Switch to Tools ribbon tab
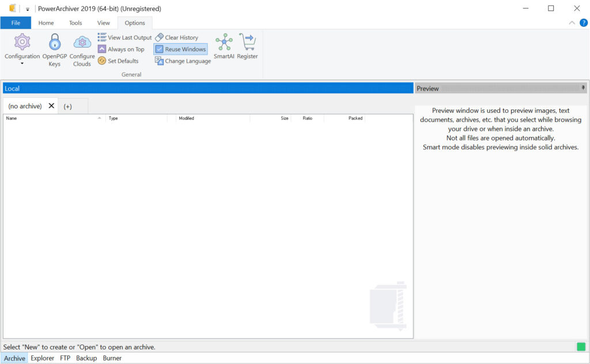The image size is (590, 364). pos(75,23)
